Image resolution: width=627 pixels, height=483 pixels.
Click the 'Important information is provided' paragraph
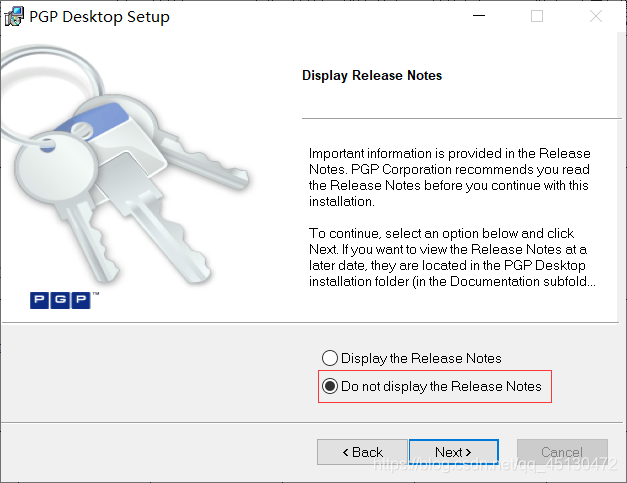coord(449,177)
